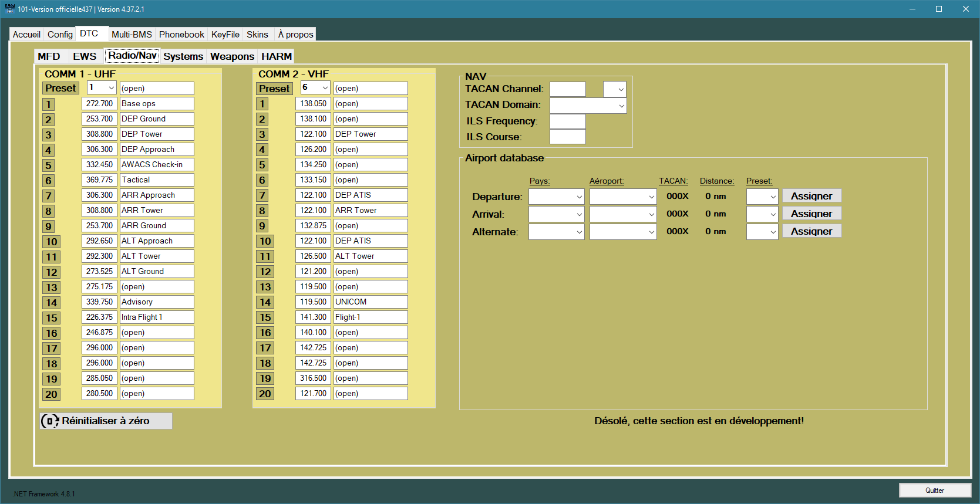Click COMM 1 frequency field 272.700
The height and width of the screenshot is (504, 980).
pyautogui.click(x=99, y=104)
